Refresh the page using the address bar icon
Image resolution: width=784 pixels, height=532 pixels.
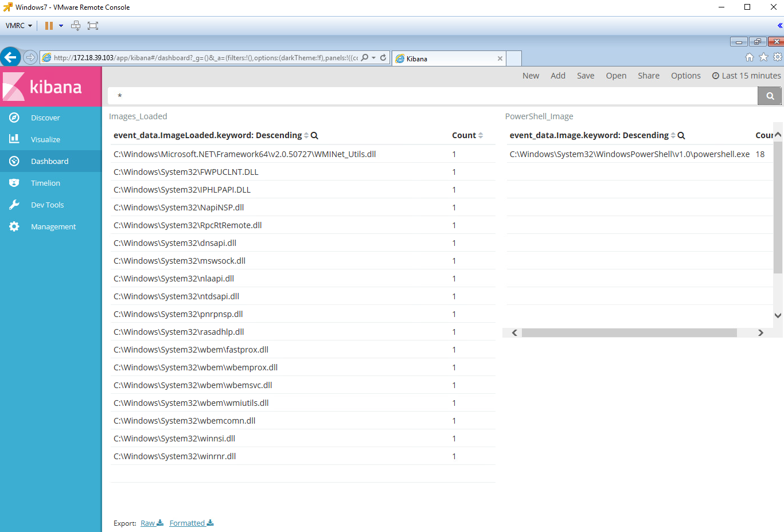coord(383,58)
